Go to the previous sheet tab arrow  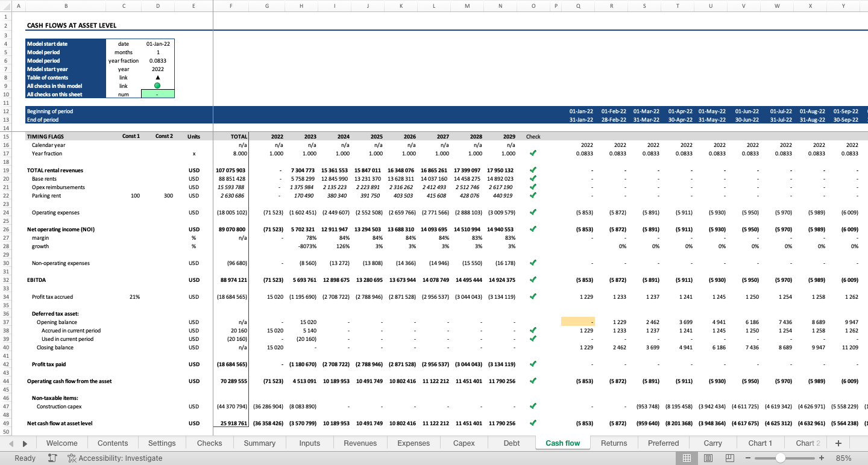click(11, 443)
